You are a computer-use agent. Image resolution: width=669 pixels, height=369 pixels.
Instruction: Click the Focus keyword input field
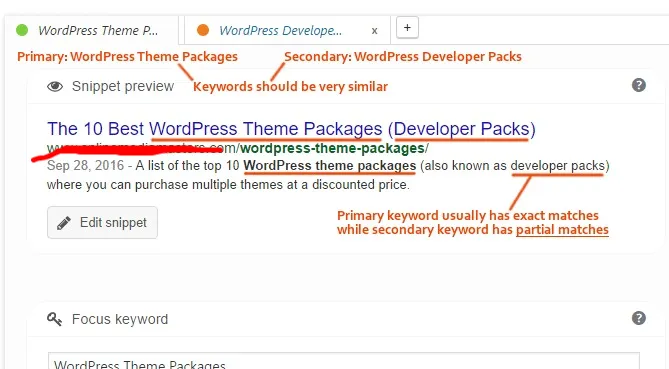point(344,361)
